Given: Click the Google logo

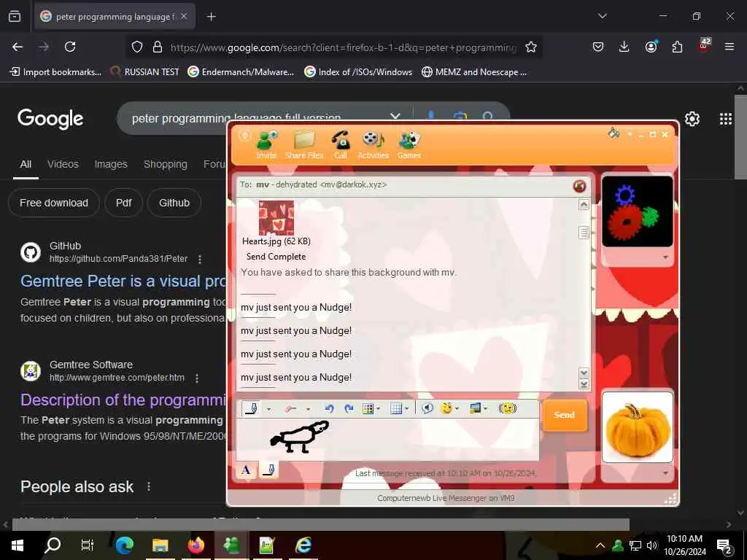Looking at the screenshot, I should [50, 119].
